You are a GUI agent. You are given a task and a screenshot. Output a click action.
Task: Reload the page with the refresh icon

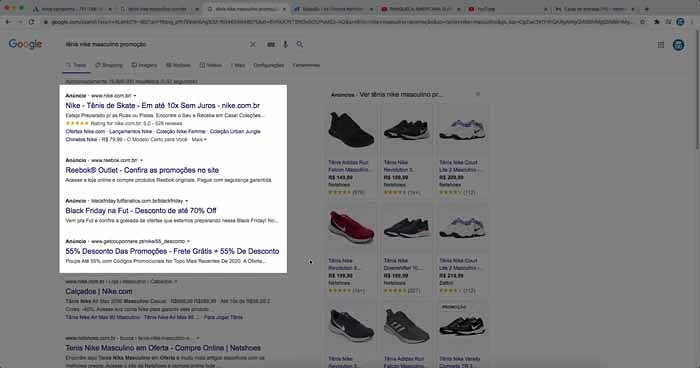click(x=31, y=21)
